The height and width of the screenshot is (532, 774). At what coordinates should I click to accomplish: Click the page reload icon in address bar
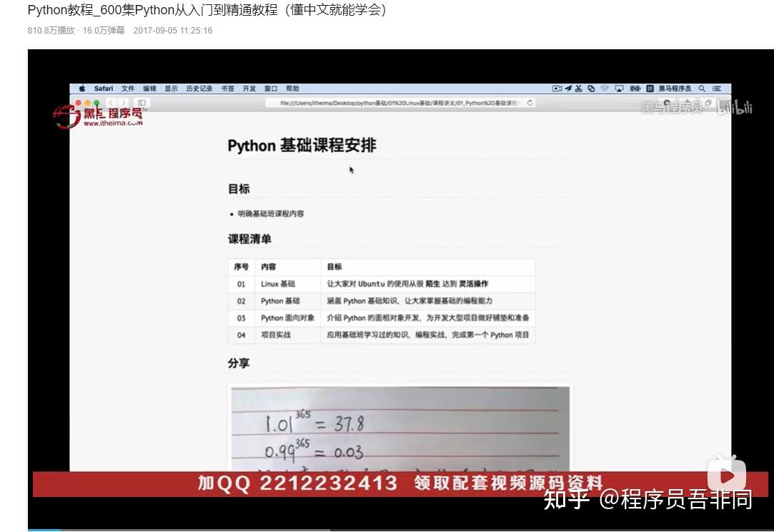pos(530,102)
